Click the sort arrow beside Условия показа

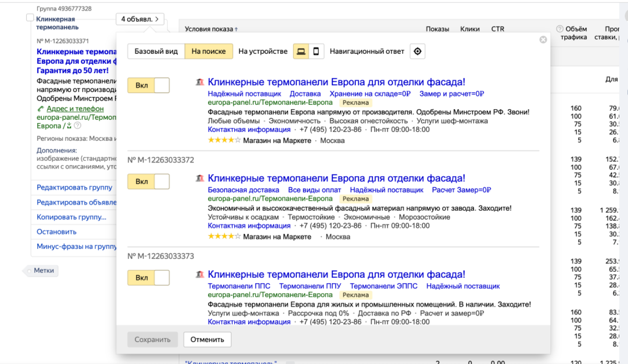pos(236,29)
